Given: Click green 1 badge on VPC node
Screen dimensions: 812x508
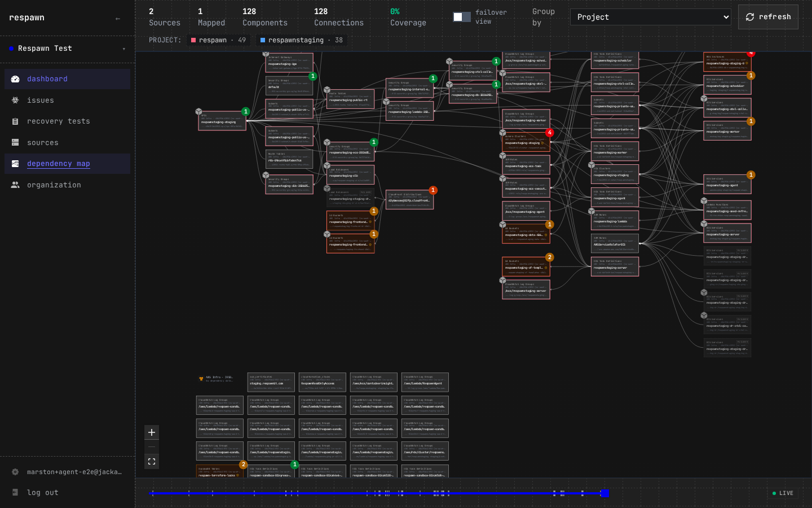Looking at the screenshot, I should tap(246, 111).
